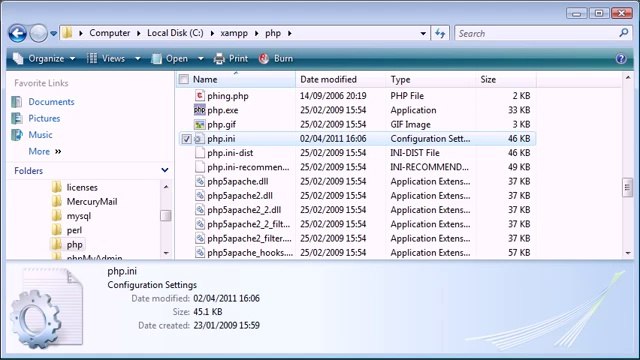Toggle the select-all checkbox in header

[184, 79]
